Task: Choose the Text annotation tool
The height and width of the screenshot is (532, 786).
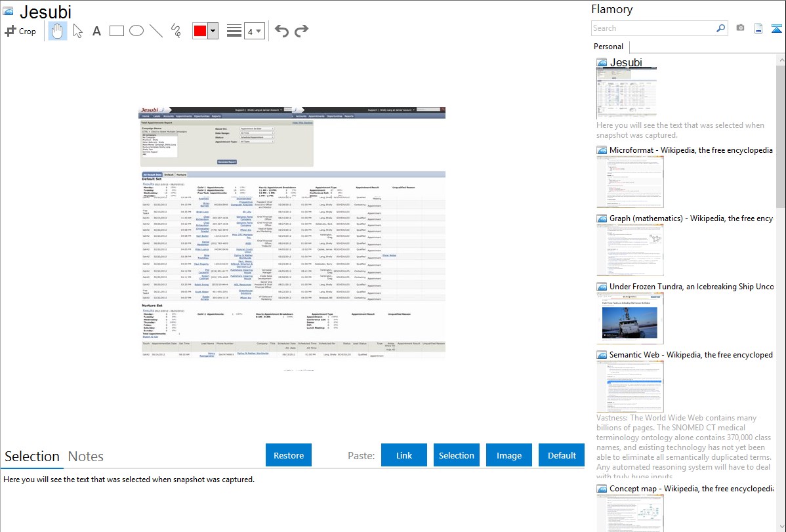Action: [x=96, y=31]
